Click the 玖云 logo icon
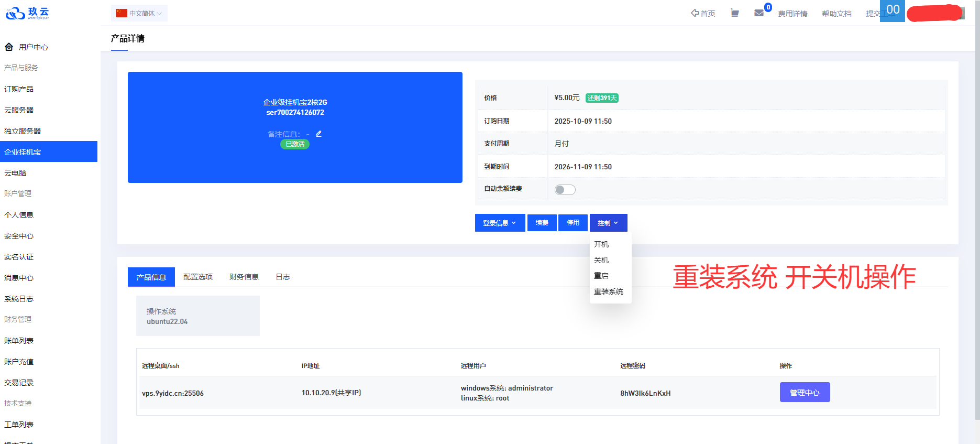The image size is (980, 444). [16, 13]
